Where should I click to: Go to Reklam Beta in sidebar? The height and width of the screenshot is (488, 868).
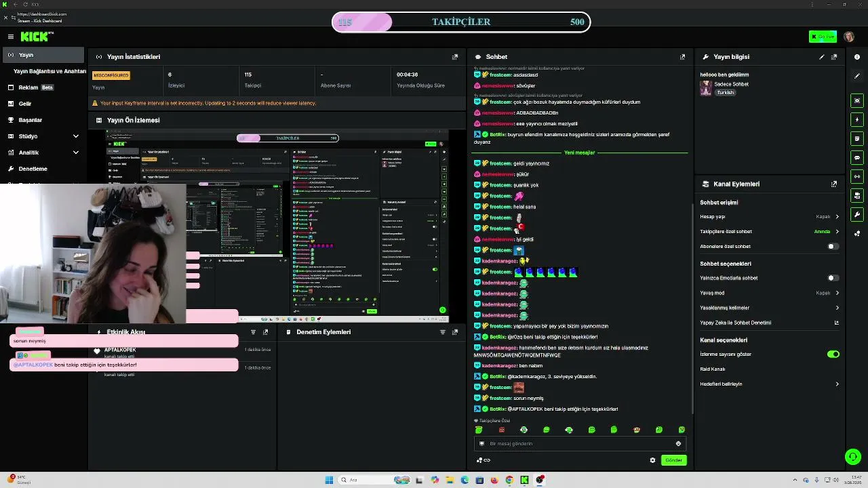(43, 87)
